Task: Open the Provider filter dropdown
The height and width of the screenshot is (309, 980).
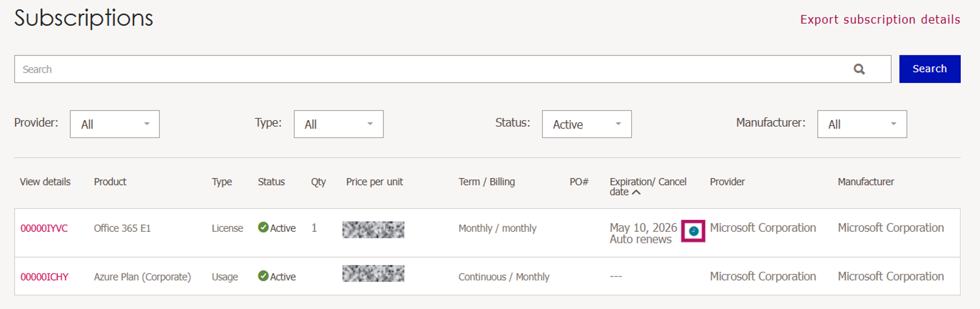Action: (115, 124)
